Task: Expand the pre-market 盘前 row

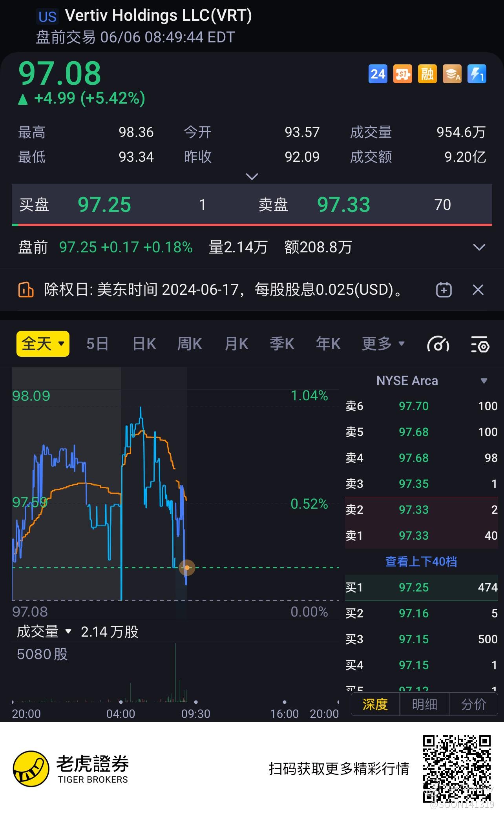Action: pos(479,247)
